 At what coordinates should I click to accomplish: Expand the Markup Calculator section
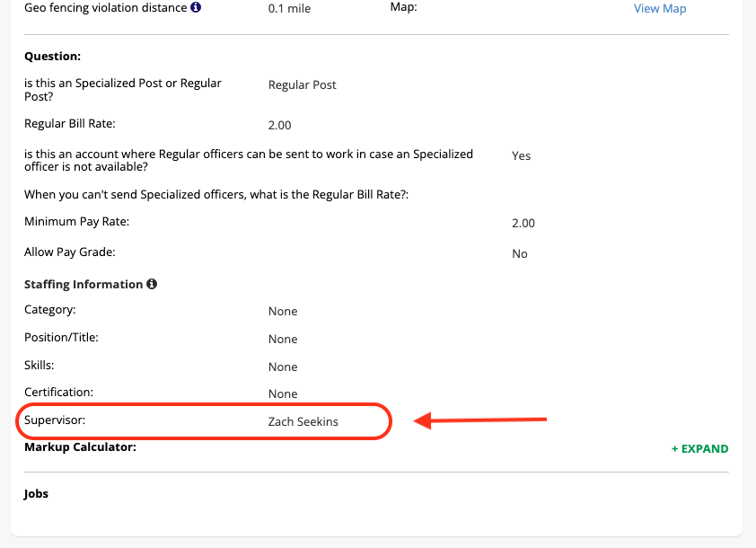coord(699,448)
